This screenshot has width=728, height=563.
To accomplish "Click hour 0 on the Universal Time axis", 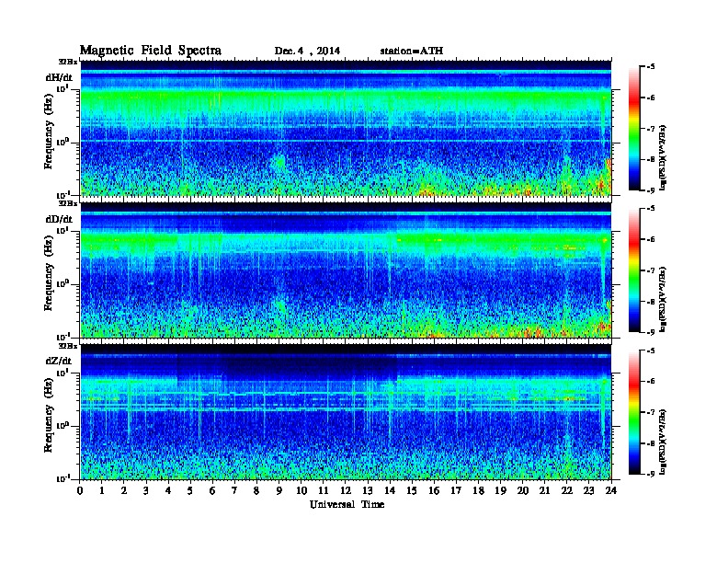I will coord(80,490).
